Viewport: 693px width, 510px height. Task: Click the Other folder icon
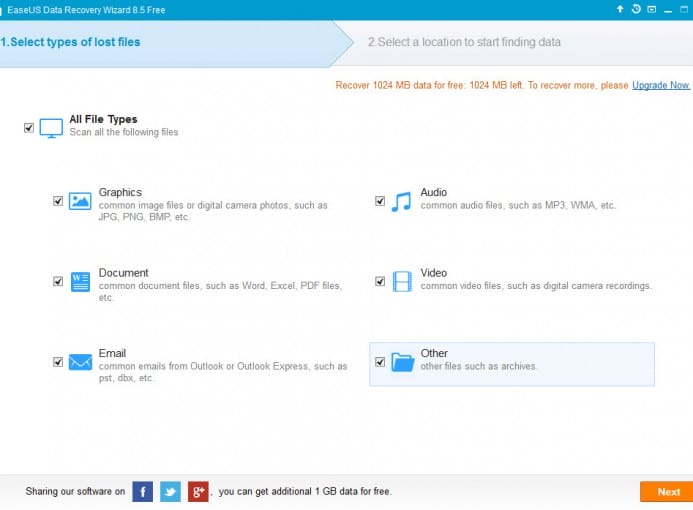tap(402, 362)
